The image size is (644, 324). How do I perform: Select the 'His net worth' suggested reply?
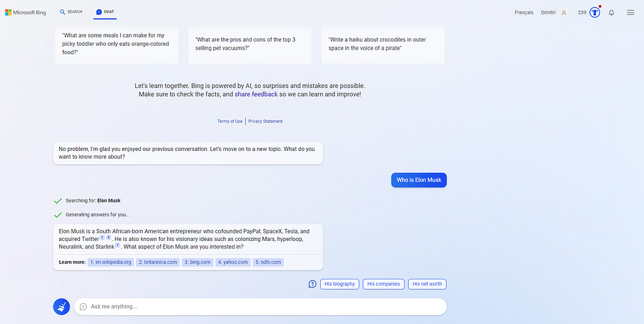click(427, 284)
